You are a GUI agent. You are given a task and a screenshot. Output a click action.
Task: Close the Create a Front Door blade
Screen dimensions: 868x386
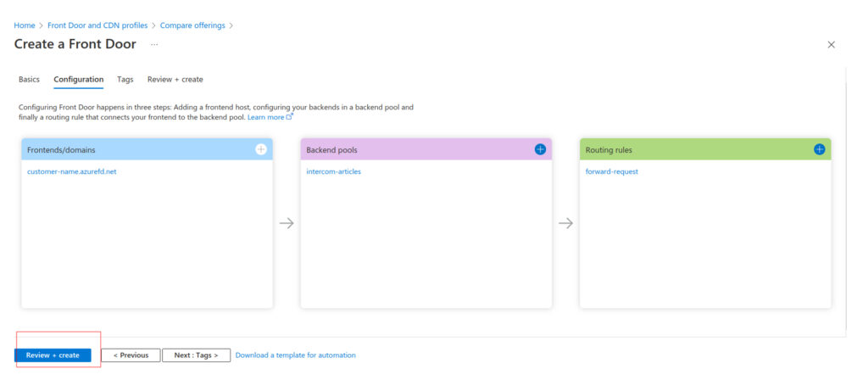831,45
